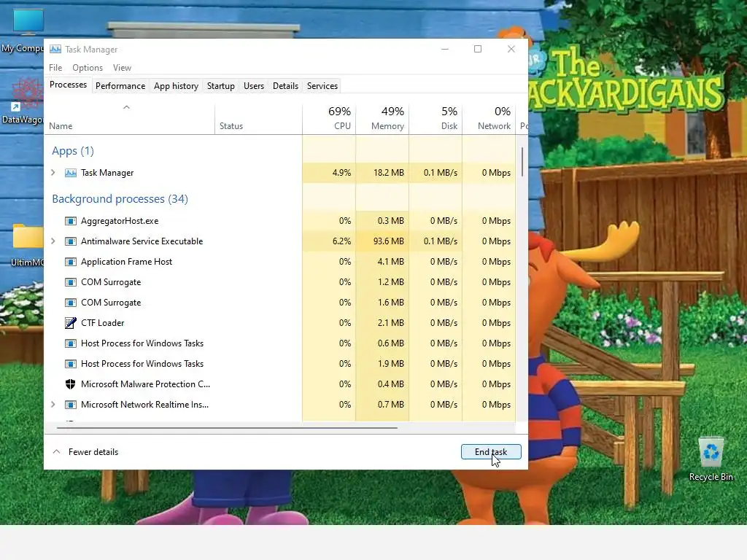Expand the Task Manager app row

pyautogui.click(x=53, y=173)
